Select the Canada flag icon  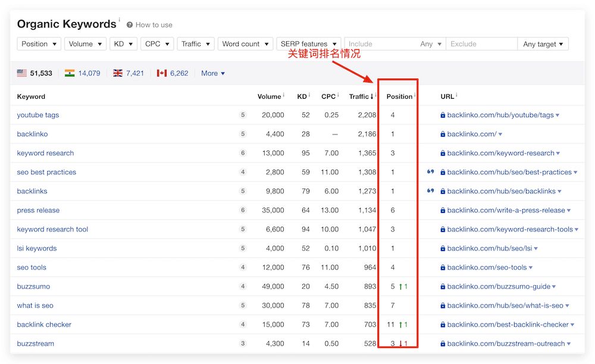(x=162, y=73)
